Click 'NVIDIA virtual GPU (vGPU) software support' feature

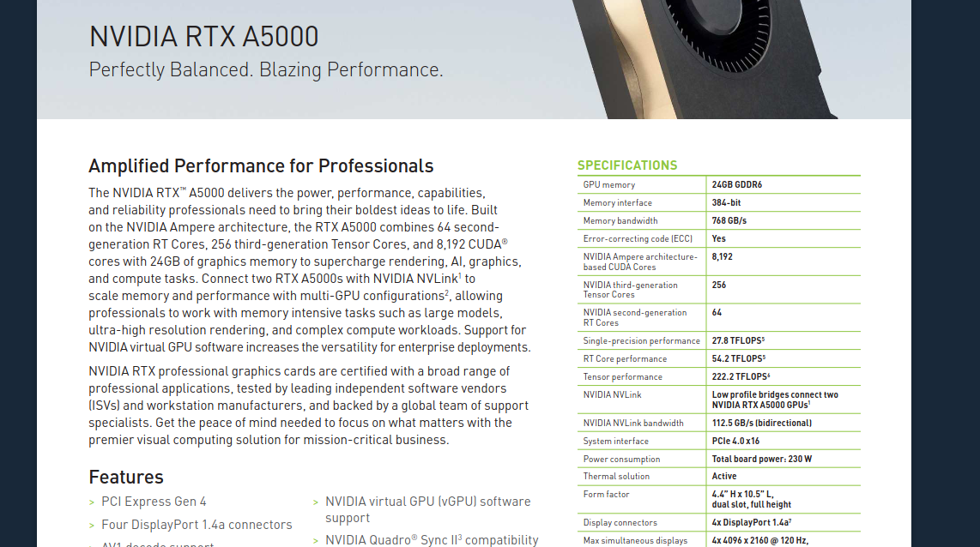click(x=427, y=509)
